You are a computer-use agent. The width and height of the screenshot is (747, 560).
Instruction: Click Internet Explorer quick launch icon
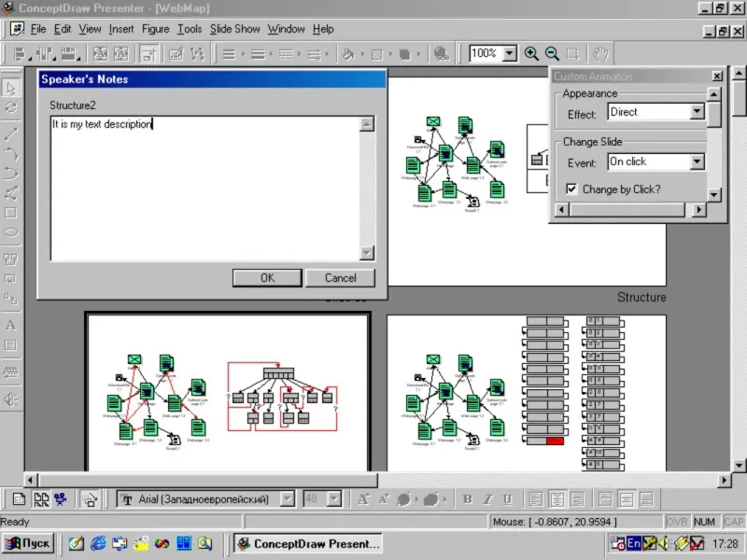(x=98, y=543)
